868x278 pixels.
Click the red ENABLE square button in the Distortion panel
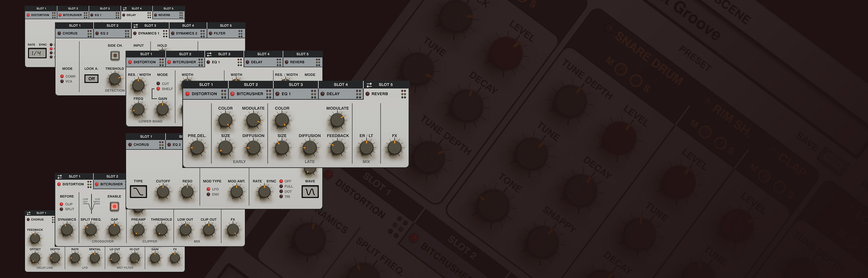(x=114, y=206)
